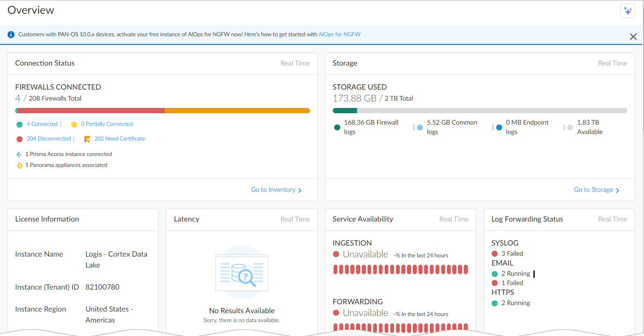
Task: Click the Email 2 Running status
Action: (x=516, y=274)
